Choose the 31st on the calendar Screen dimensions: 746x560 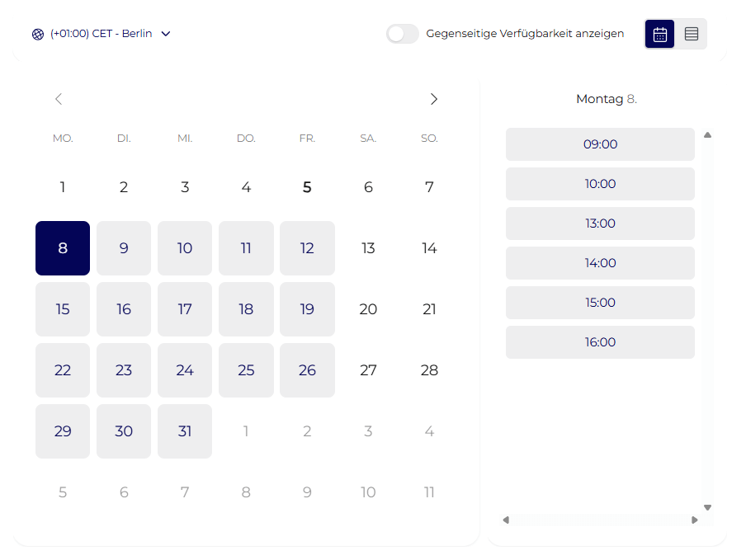[185, 431]
